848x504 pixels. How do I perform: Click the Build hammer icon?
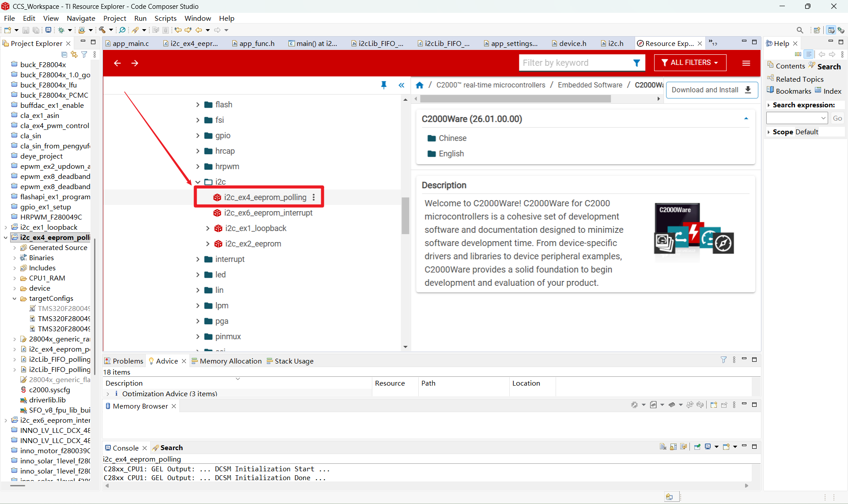click(102, 30)
